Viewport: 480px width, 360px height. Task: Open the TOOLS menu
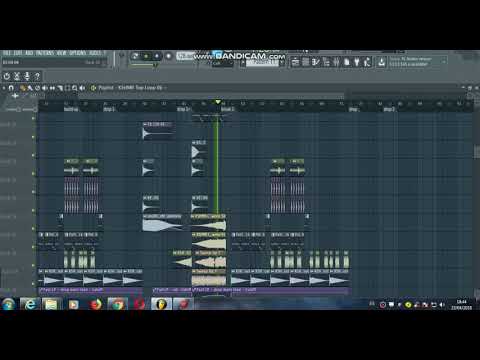(x=95, y=53)
